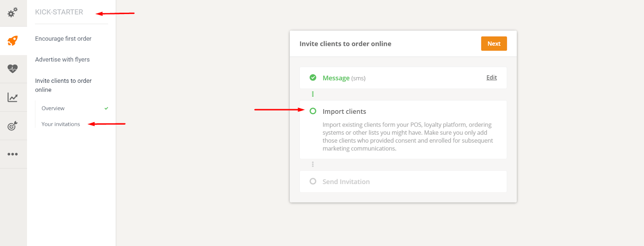Select the Send Invitation step circle

(313, 181)
